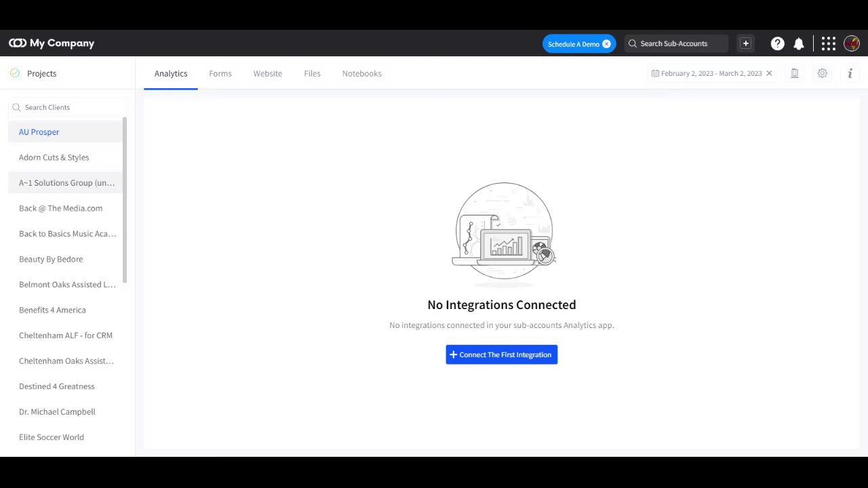
Task: Switch to the Notebooks tab
Action: coord(362,73)
